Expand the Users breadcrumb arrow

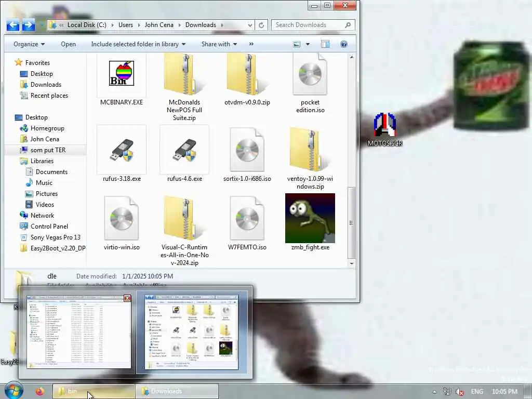pyautogui.click(x=139, y=25)
